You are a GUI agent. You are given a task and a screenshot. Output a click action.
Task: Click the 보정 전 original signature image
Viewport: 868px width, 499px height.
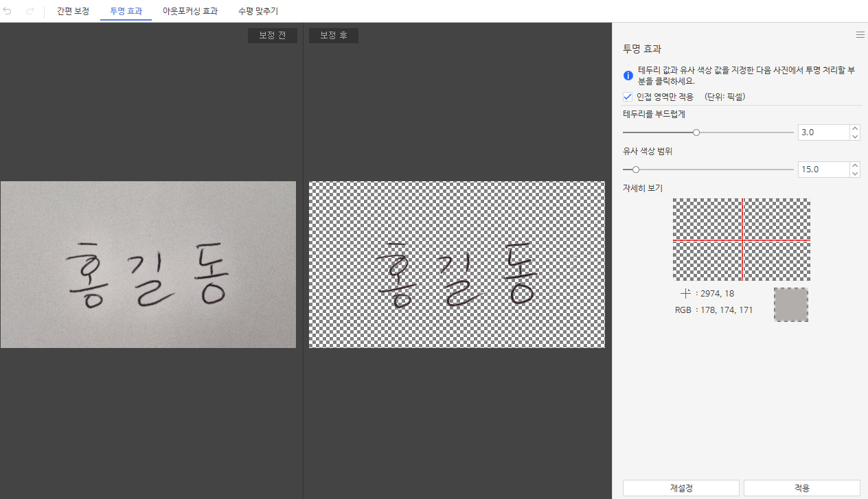click(148, 264)
